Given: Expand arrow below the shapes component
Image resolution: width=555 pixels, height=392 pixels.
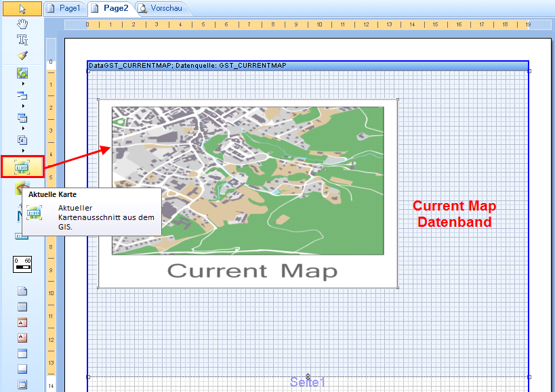Looking at the screenshot, I should pyautogui.click(x=23, y=106).
